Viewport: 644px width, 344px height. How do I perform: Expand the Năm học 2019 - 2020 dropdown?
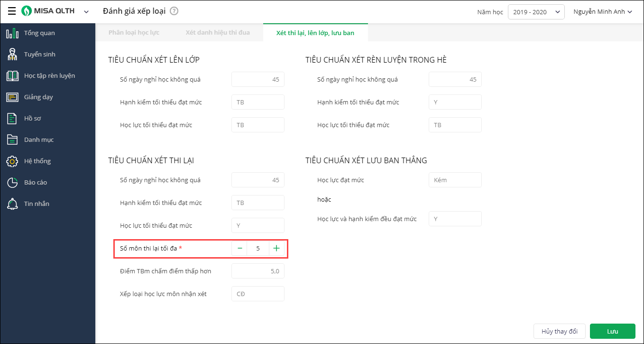tap(536, 12)
